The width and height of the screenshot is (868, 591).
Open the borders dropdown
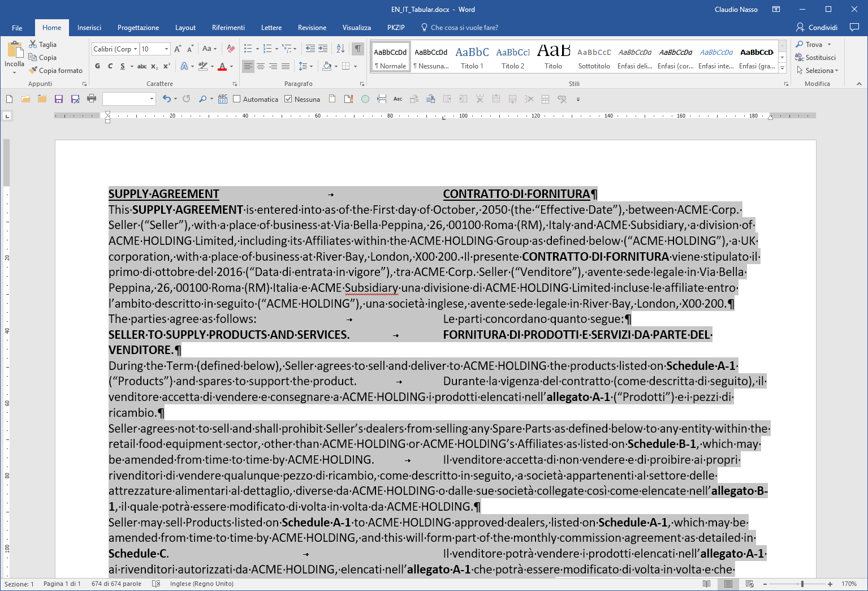click(355, 66)
